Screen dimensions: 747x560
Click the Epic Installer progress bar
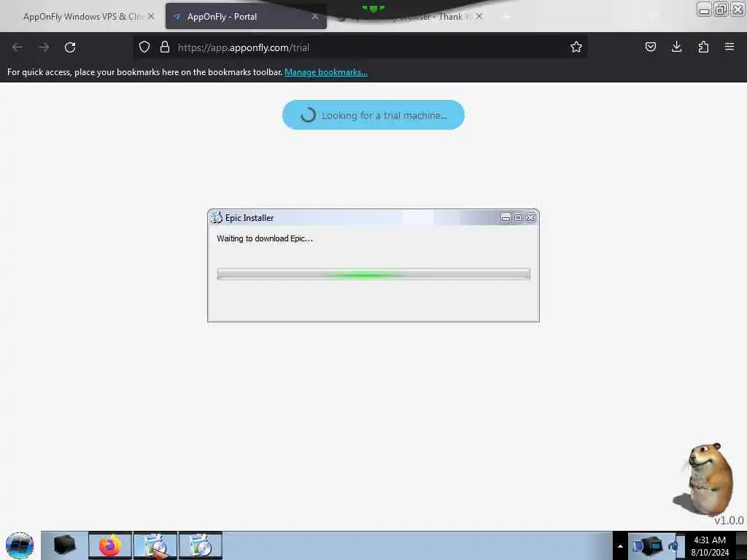tap(373, 274)
